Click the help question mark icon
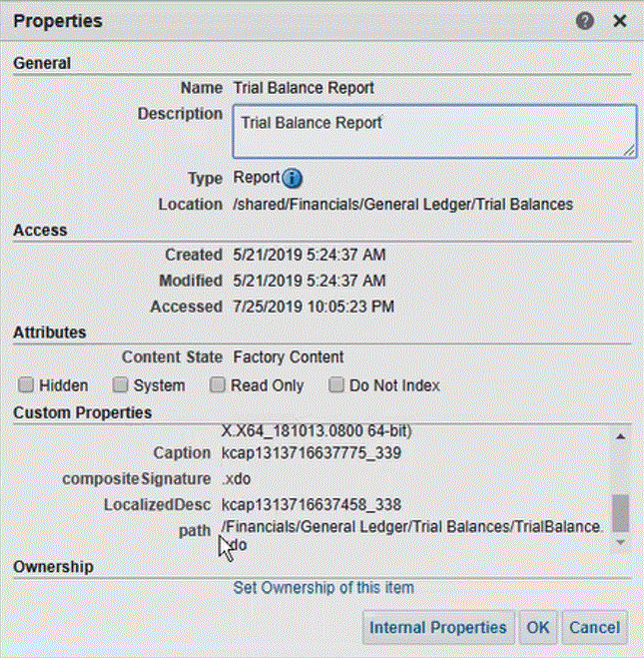The width and height of the screenshot is (644, 658). (x=585, y=20)
